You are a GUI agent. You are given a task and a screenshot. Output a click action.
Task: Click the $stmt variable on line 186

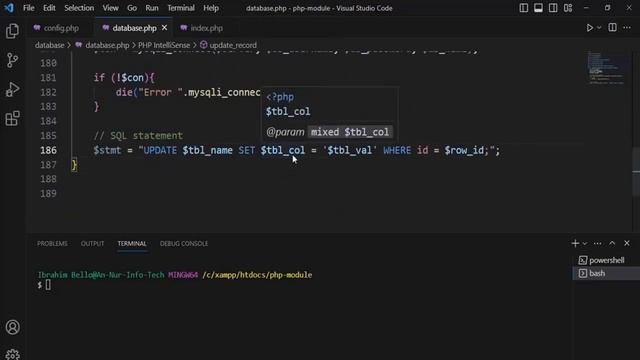tap(107, 150)
